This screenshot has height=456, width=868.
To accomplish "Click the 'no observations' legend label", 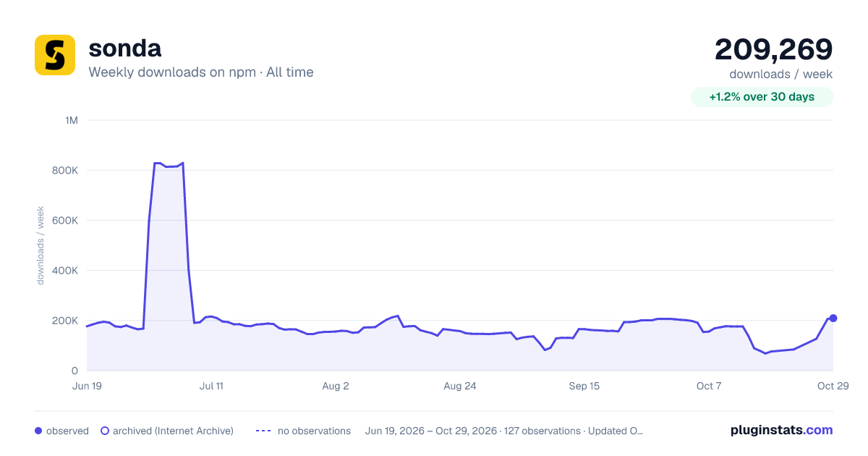I will tap(314, 431).
